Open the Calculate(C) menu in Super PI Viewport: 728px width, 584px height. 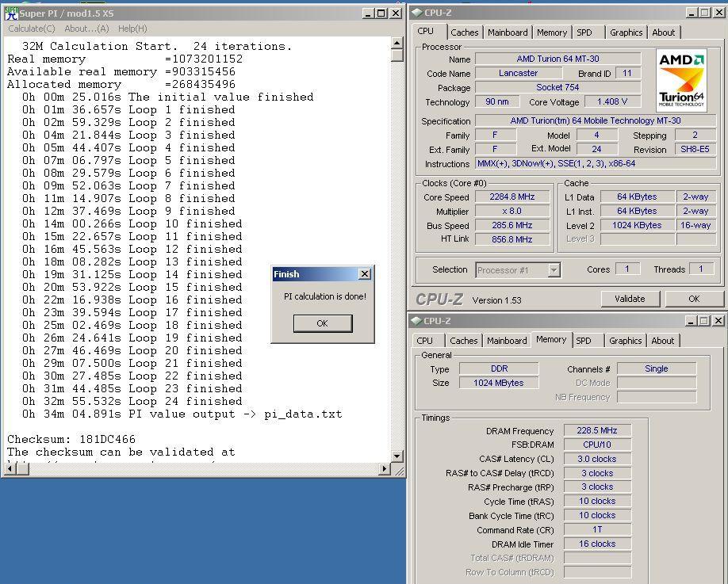pyautogui.click(x=31, y=29)
